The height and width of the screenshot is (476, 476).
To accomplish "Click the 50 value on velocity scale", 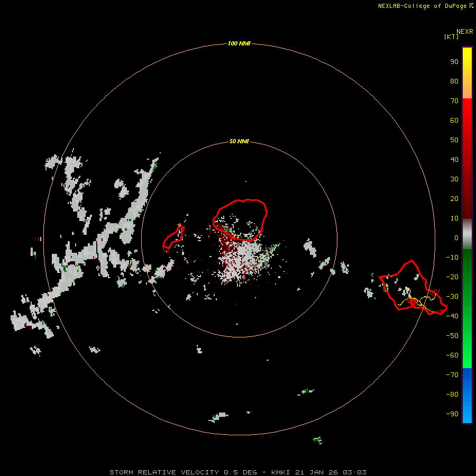I will 454,140.
